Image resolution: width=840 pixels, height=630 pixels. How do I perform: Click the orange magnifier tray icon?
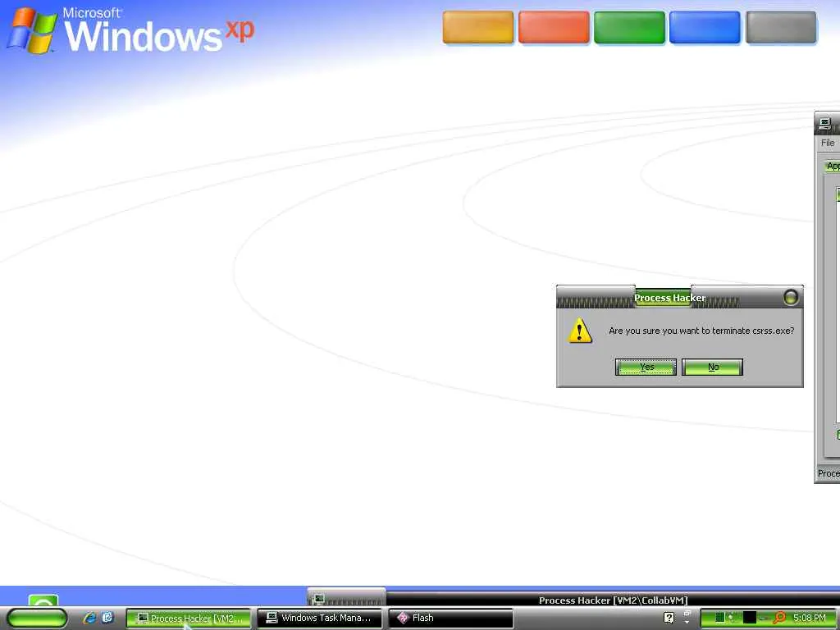pyautogui.click(x=779, y=618)
